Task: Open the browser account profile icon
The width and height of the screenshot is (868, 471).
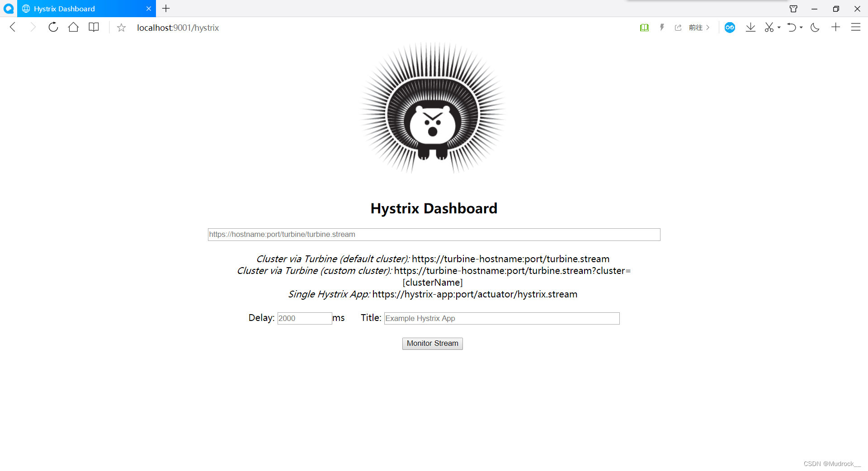Action: tap(730, 28)
